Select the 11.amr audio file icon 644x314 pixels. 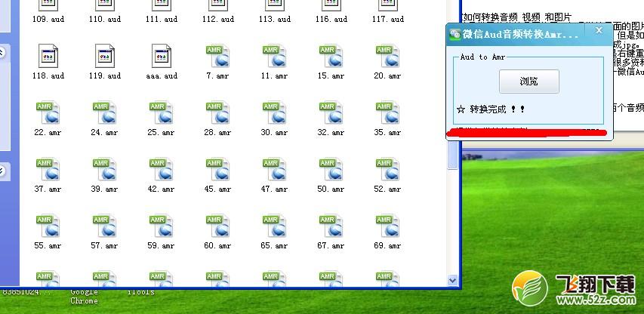coord(274,56)
